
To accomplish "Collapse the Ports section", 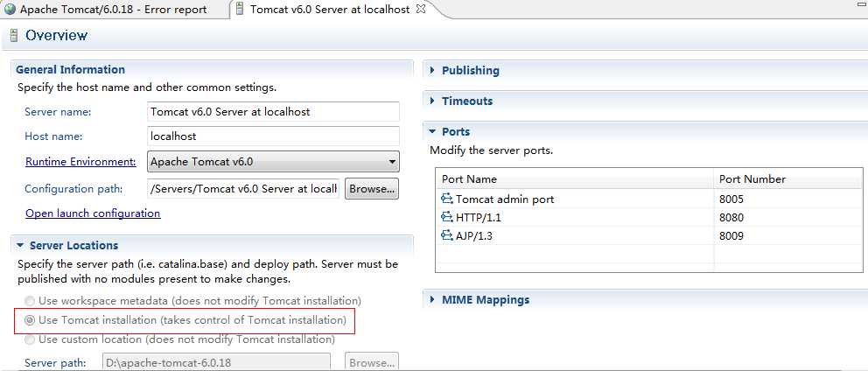I will (x=433, y=132).
